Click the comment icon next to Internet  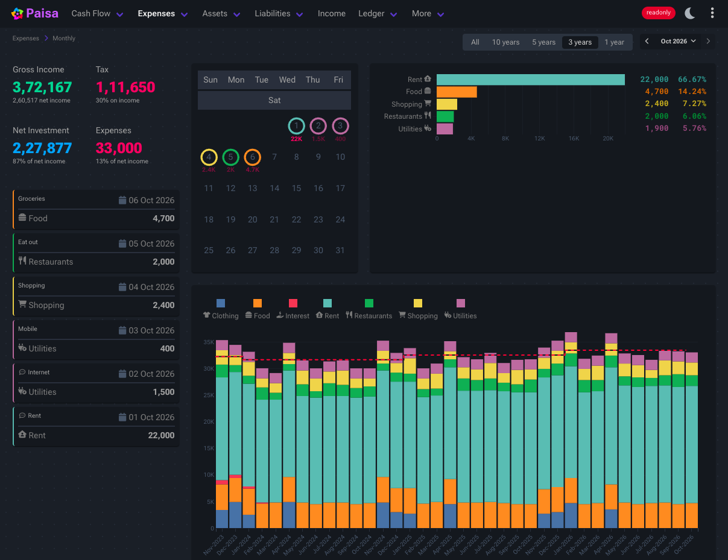(x=22, y=373)
